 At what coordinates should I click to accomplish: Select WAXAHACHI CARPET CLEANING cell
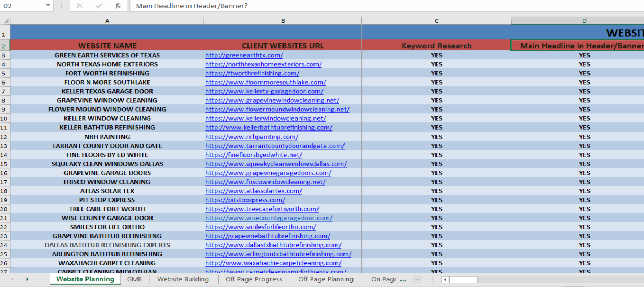(107, 263)
